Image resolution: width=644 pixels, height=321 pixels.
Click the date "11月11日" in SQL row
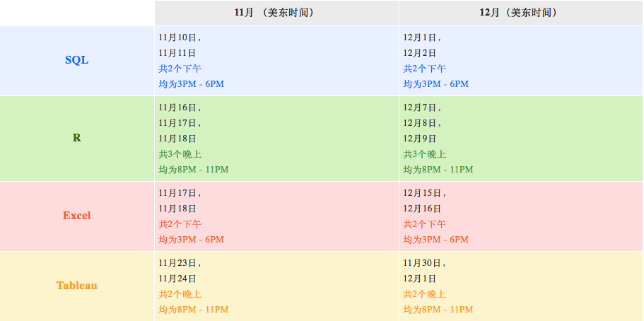(177, 53)
